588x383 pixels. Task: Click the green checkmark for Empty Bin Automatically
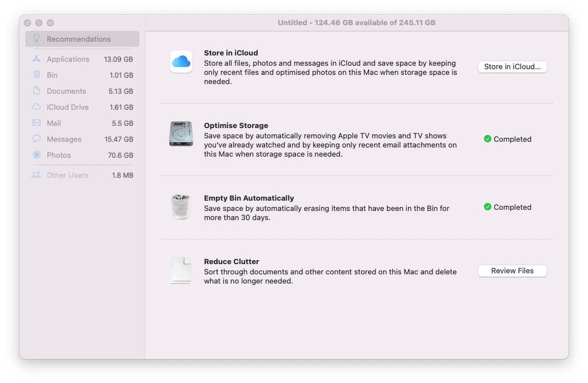click(487, 207)
